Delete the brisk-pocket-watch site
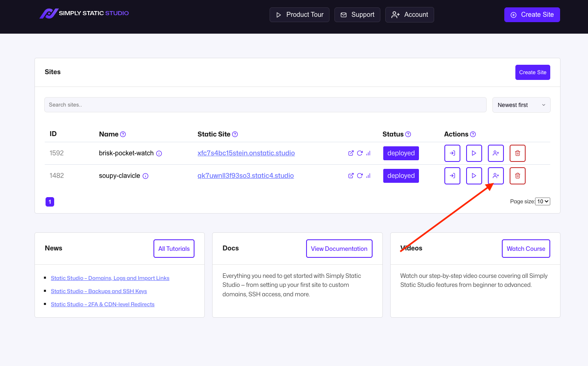The height and width of the screenshot is (366, 588). pyautogui.click(x=517, y=153)
